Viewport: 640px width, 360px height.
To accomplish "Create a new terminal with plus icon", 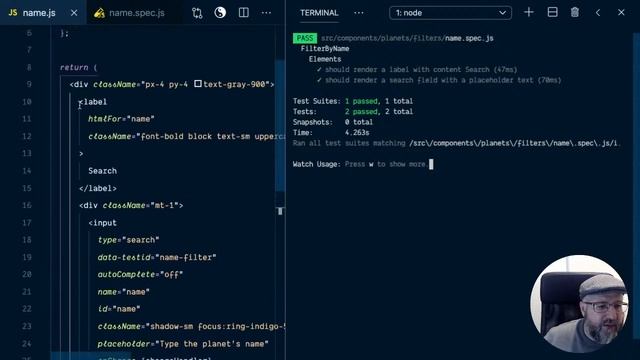I will pyautogui.click(x=529, y=12).
